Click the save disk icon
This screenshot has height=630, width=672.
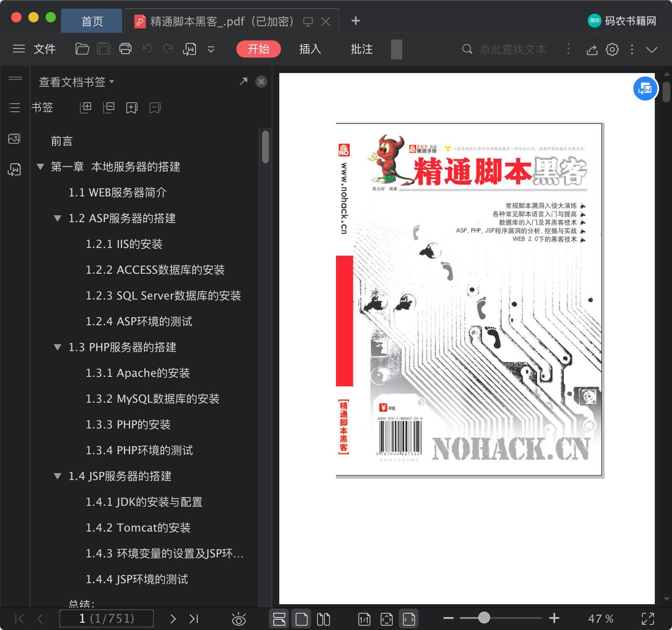click(104, 49)
